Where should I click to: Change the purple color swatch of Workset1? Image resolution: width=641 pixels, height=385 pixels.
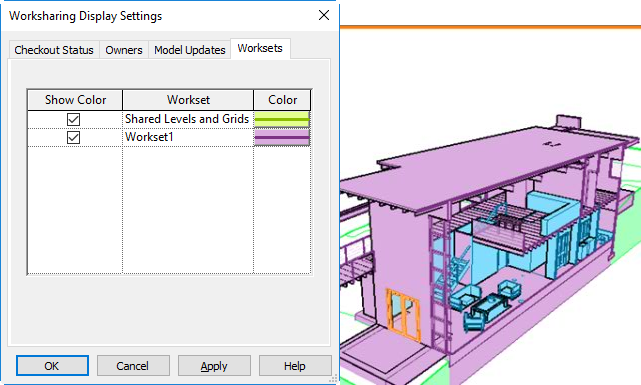coord(282,137)
